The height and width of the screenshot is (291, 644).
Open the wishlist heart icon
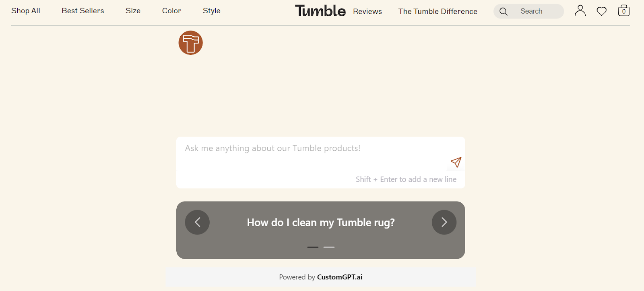pyautogui.click(x=602, y=11)
